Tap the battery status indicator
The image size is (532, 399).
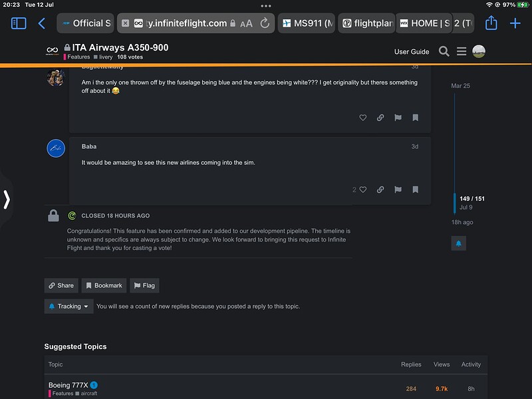522,5
